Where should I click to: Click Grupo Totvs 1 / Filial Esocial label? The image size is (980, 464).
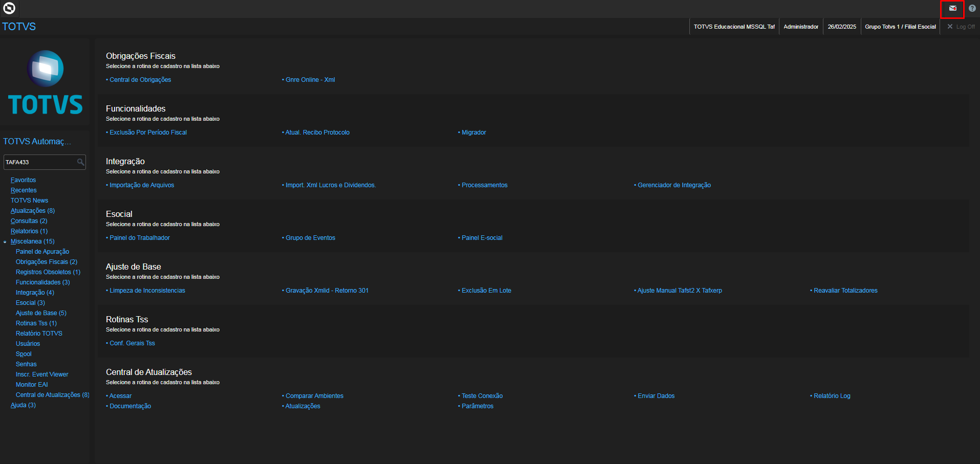tap(900, 27)
